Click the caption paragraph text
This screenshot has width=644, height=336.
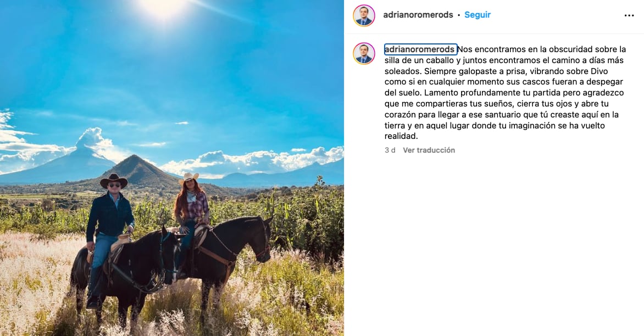[x=505, y=93]
